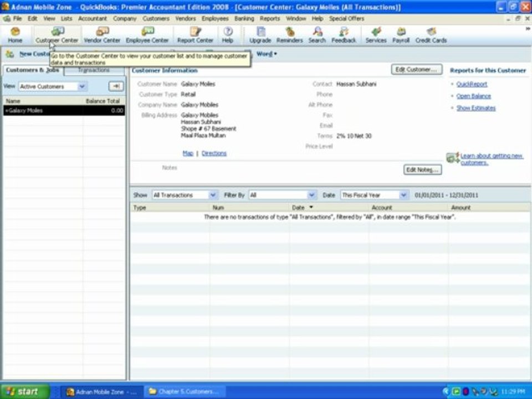This screenshot has height=399, width=532.
Task: Open the Customers menu
Action: (156, 18)
